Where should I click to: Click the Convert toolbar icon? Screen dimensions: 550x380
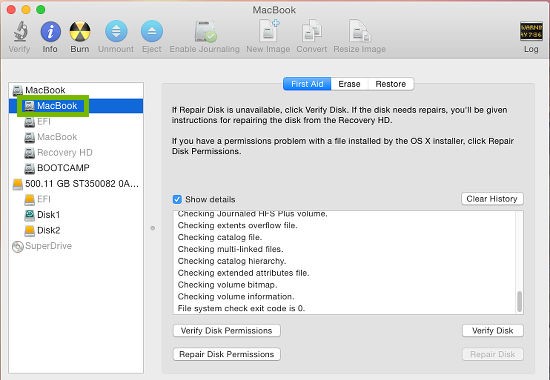pos(312,31)
